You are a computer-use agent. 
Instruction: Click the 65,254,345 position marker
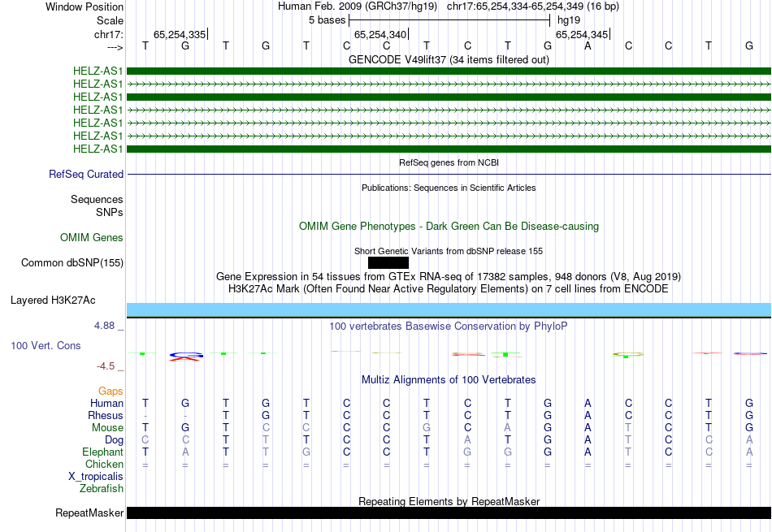click(x=583, y=34)
